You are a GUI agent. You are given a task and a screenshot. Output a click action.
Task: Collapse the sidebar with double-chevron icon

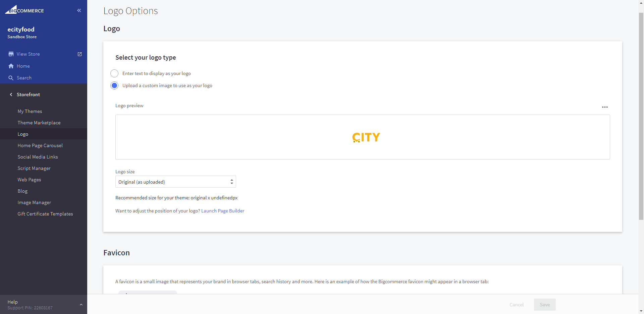tap(79, 10)
